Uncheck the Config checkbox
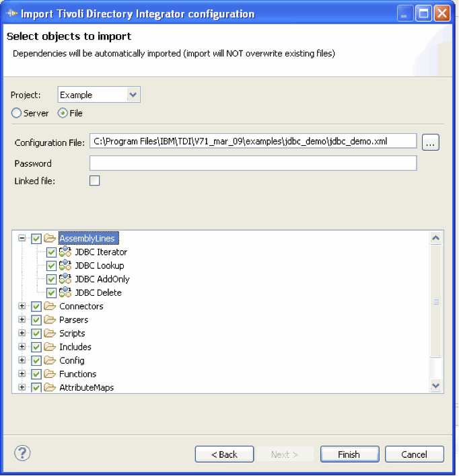459x476 pixels. coord(36,360)
